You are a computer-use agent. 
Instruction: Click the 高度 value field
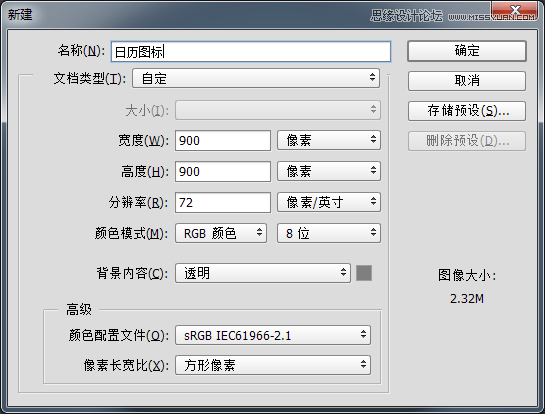pyautogui.click(x=223, y=172)
